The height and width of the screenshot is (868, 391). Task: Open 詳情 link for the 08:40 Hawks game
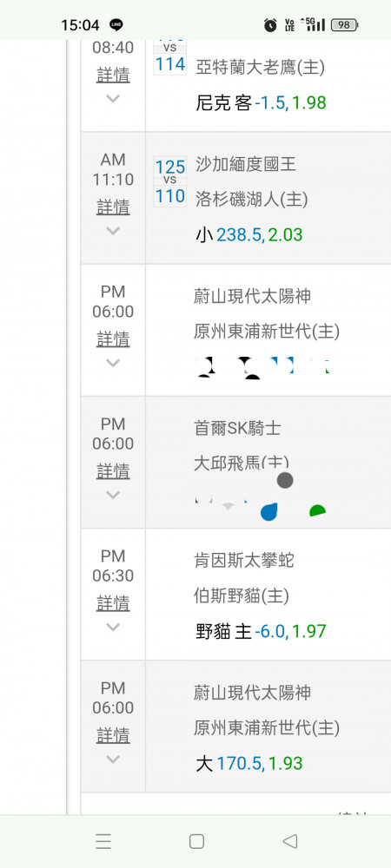click(113, 75)
